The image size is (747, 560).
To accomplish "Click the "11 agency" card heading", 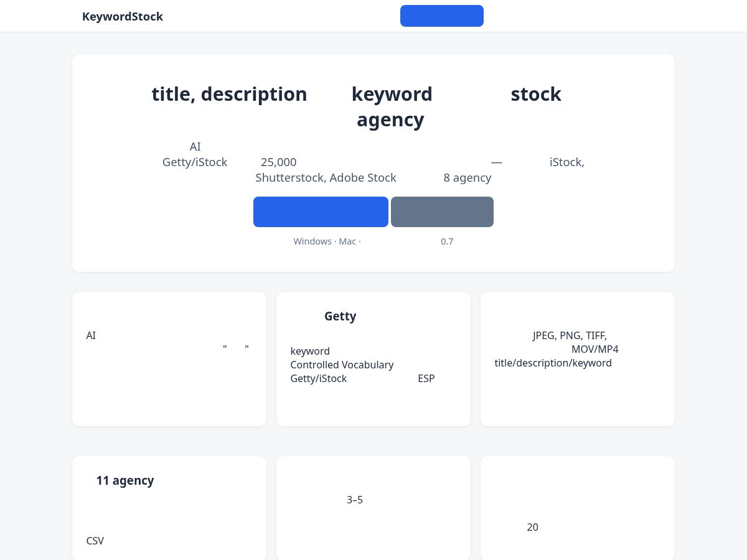I will point(125,480).
